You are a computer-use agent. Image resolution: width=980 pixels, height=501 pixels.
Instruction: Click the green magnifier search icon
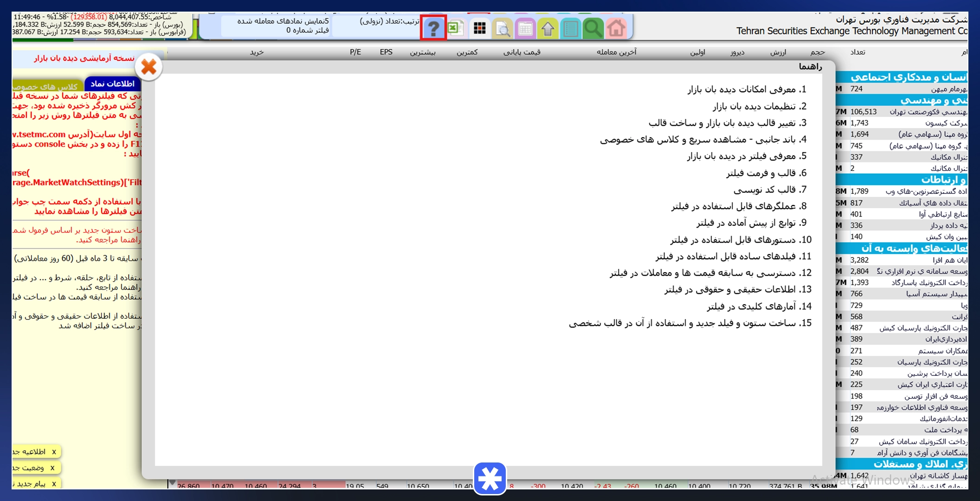click(x=593, y=28)
